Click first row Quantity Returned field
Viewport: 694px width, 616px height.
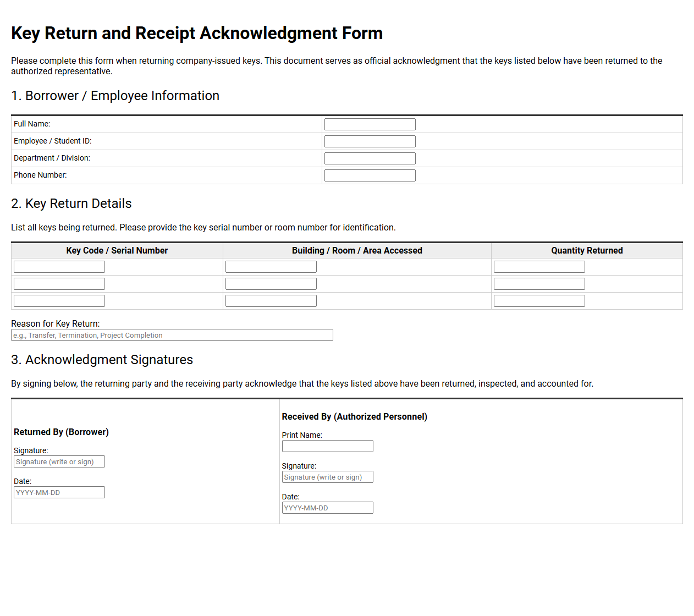point(539,267)
